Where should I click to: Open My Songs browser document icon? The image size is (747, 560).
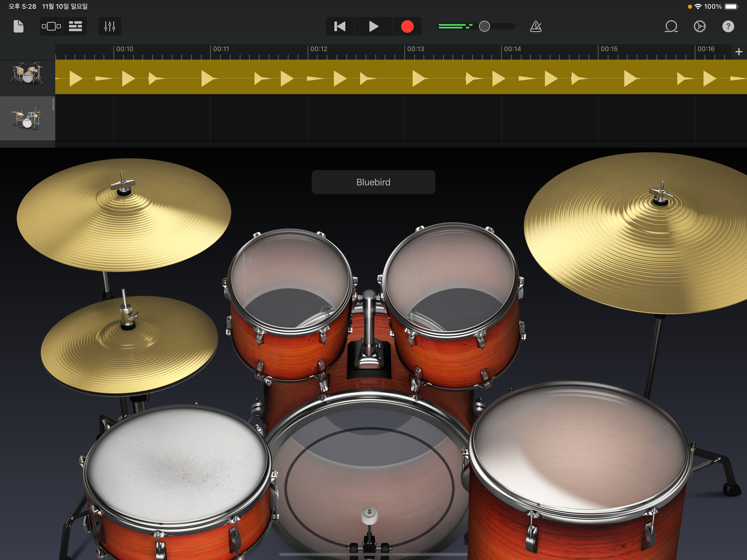19,26
